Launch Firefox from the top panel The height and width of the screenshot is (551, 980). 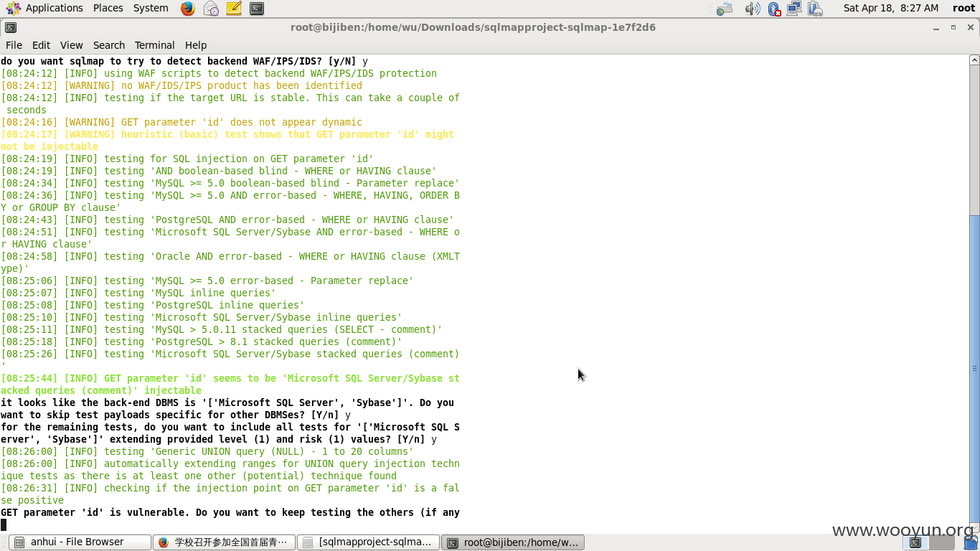(188, 9)
